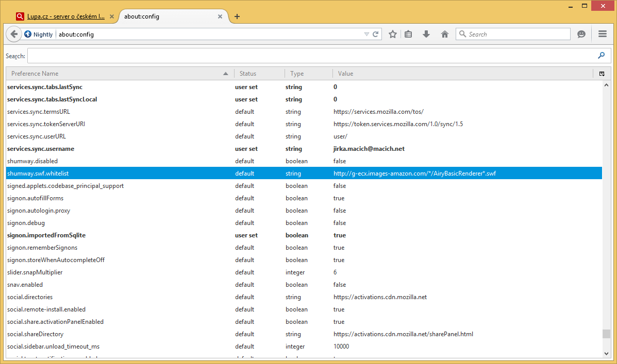This screenshot has width=617, height=364.
Task: Bookmark this page with the star icon
Action: click(393, 34)
